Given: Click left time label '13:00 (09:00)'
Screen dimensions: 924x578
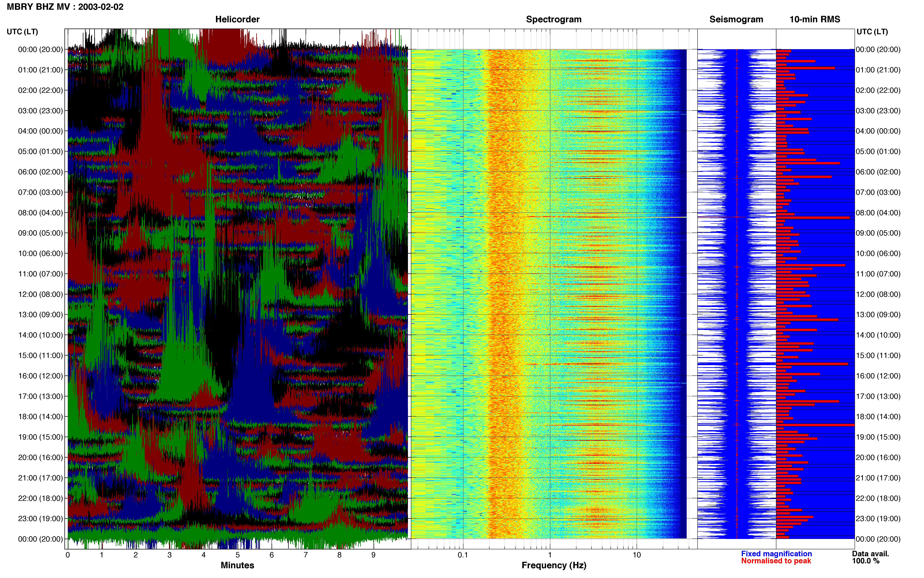Looking at the screenshot, I should pyautogui.click(x=41, y=315).
